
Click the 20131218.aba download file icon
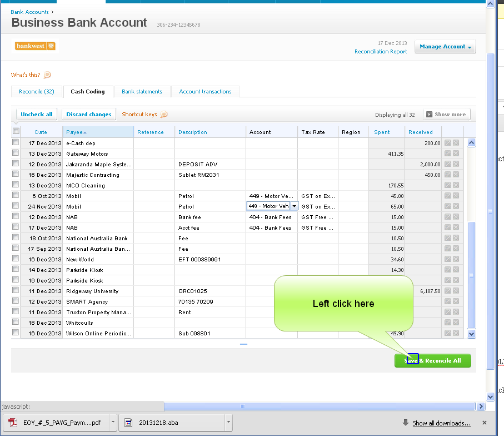128,423
